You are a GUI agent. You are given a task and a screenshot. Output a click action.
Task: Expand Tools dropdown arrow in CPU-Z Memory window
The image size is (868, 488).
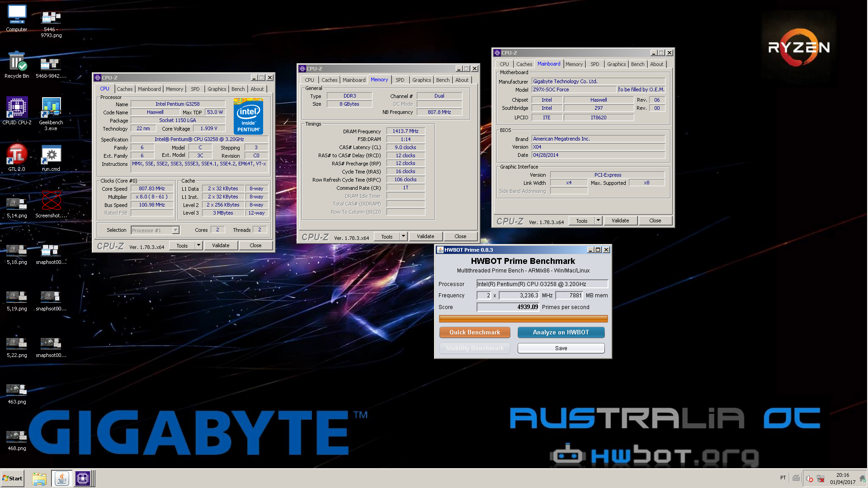[403, 236]
